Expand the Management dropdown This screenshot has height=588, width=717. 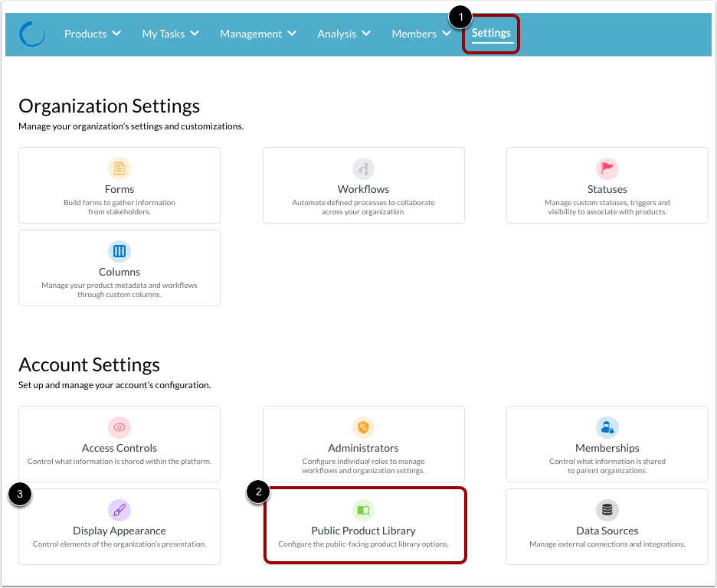[258, 34]
